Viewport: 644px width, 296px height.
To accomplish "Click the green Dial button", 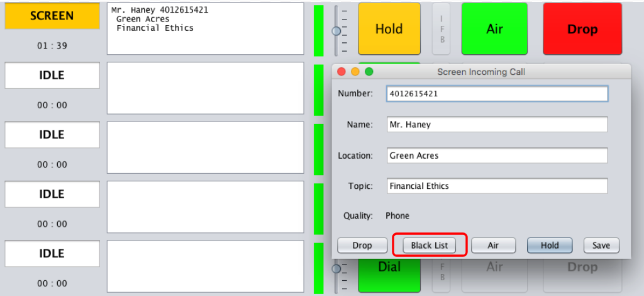I will tap(389, 275).
